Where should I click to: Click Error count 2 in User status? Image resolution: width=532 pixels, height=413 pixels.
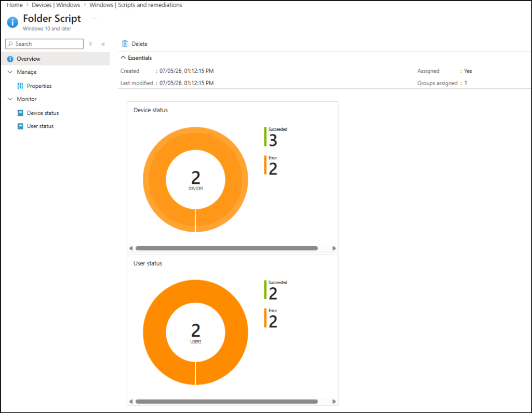pos(273,322)
